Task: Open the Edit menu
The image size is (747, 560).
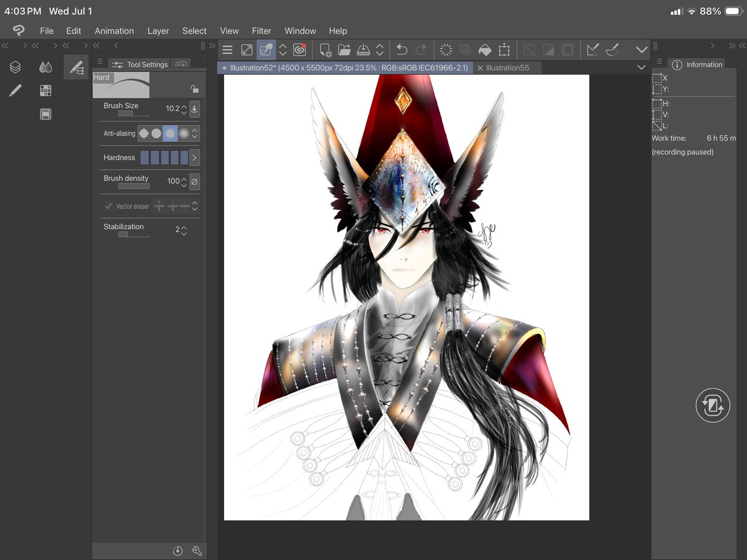Action: [73, 30]
